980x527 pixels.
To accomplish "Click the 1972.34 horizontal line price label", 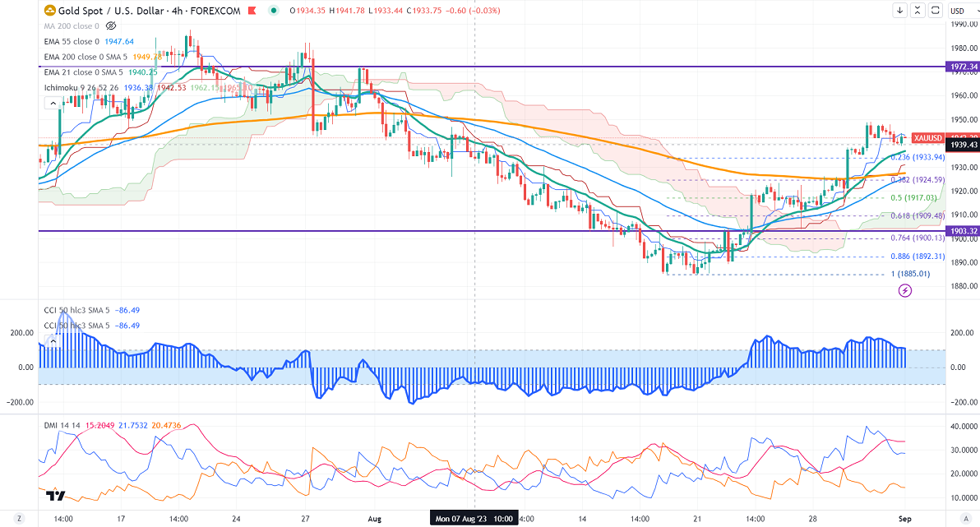I will (963, 67).
